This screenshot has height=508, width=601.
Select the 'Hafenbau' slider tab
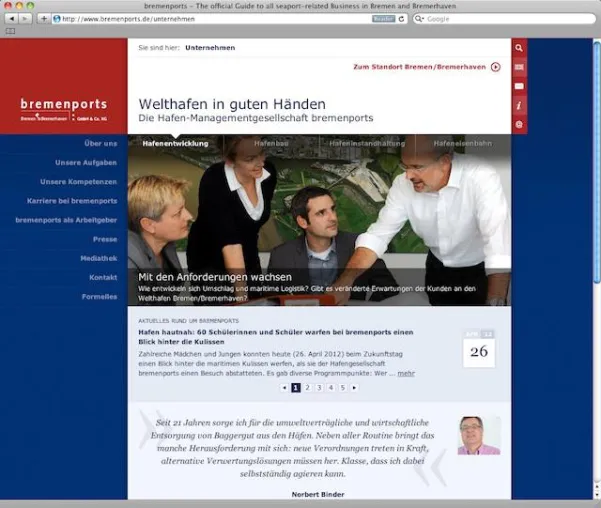click(271, 143)
